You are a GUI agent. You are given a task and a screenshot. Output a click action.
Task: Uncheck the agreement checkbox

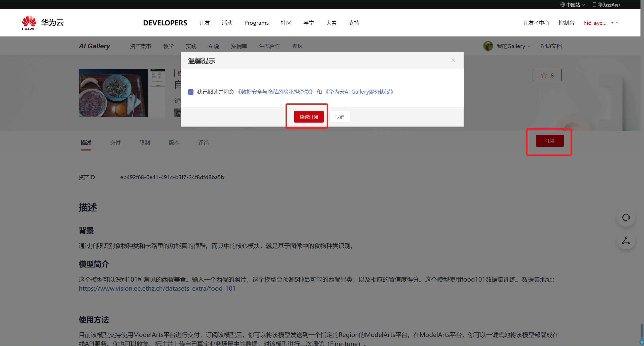[191, 92]
